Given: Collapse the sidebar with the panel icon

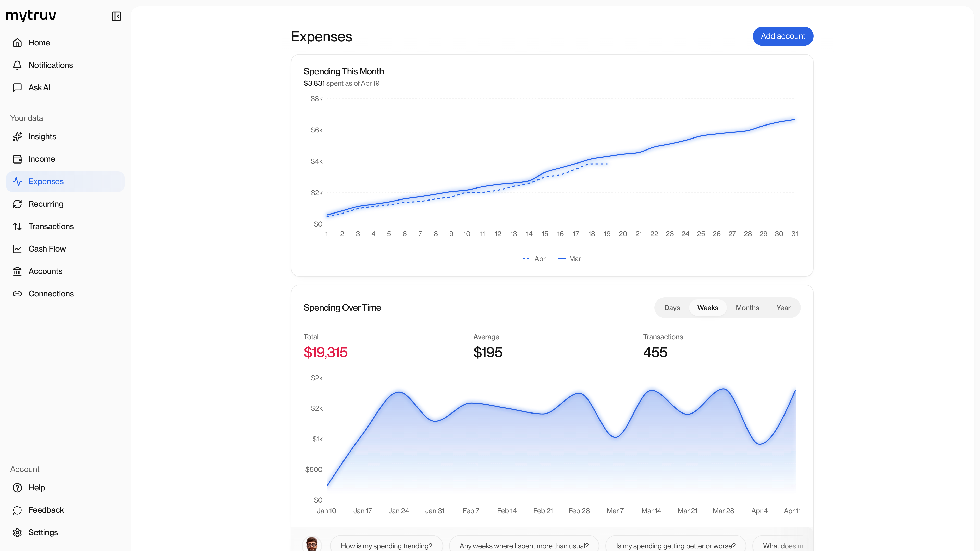Looking at the screenshot, I should click(x=116, y=16).
